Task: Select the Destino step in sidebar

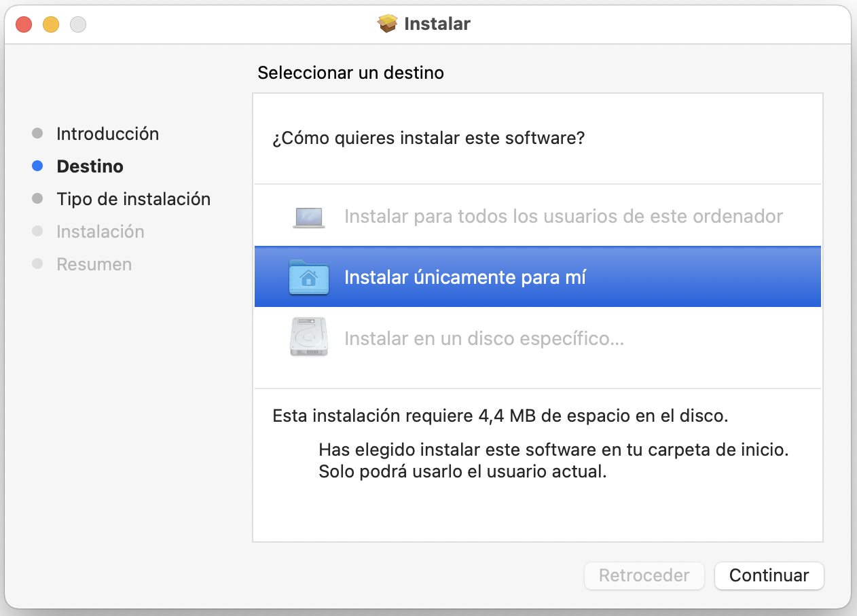Action: click(x=90, y=166)
